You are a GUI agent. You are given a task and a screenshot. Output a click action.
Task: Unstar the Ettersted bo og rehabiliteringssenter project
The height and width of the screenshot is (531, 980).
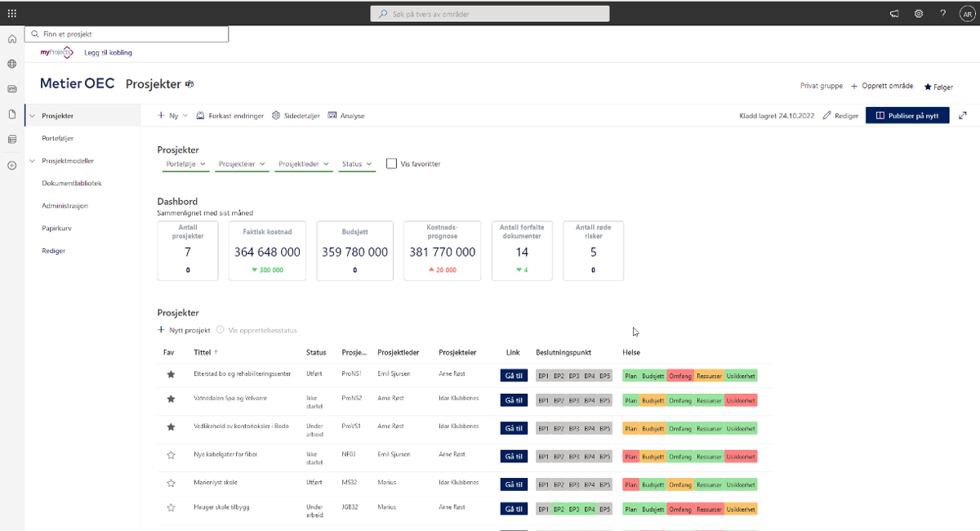[170, 373]
